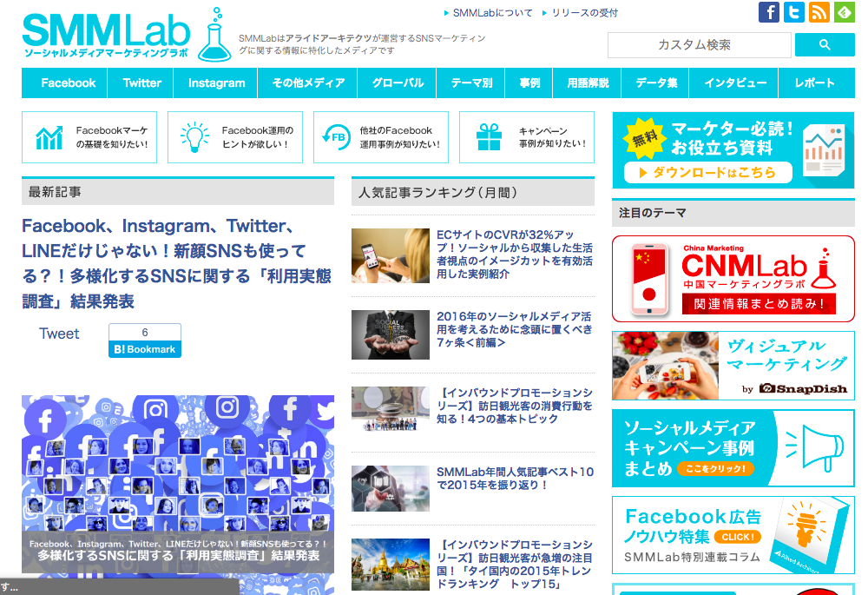Open the Twitter icon in the header
868x595 pixels.
[x=794, y=11]
